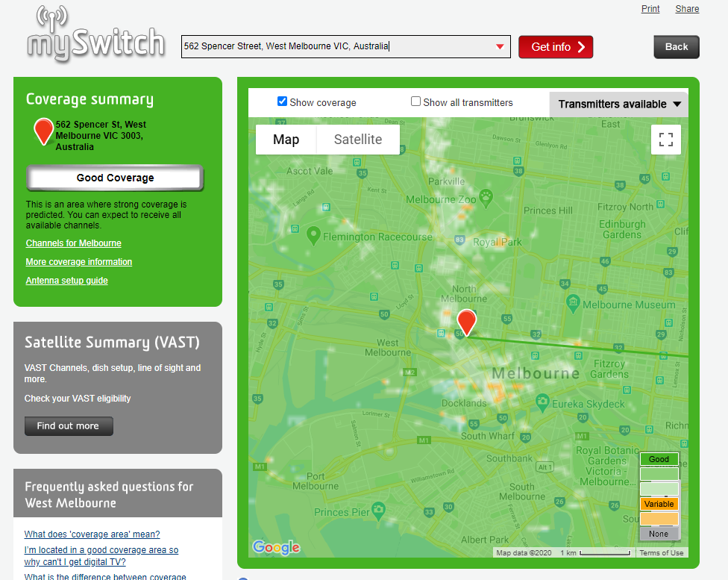Open the address suggestions dropdown arrow

pyautogui.click(x=500, y=46)
